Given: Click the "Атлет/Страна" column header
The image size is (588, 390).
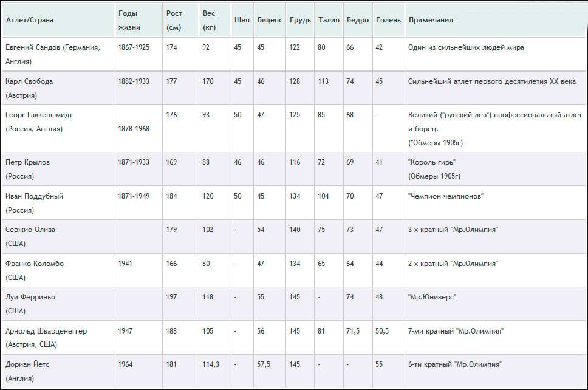Looking at the screenshot, I should tap(30, 20).
